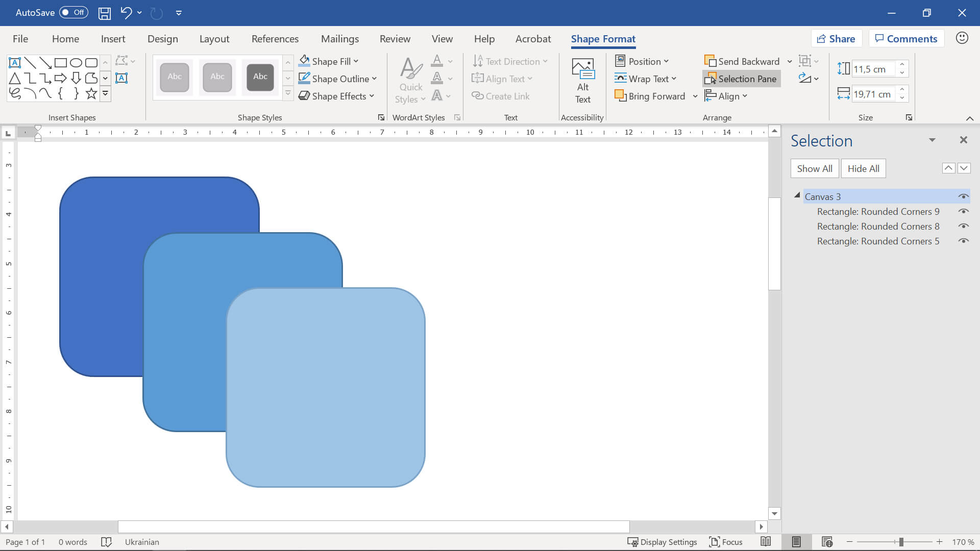
Task: Click the shape height field showing 11,5 cm
Action: (x=873, y=69)
